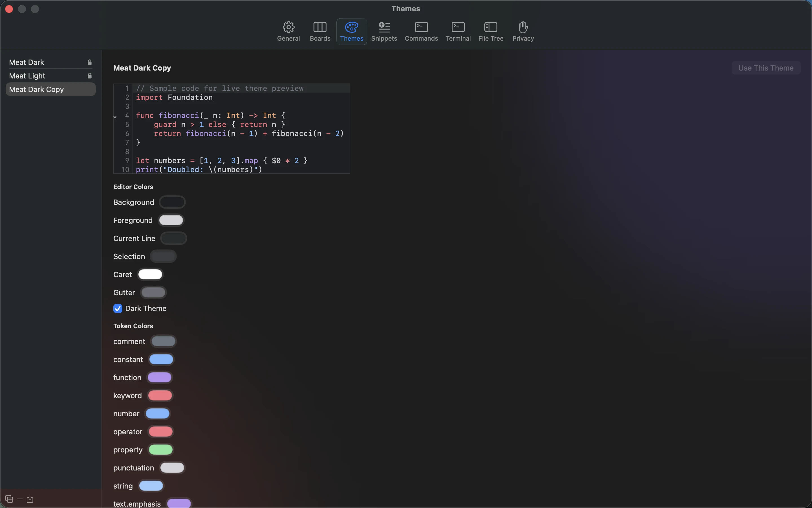Edit the operator token color
The width and height of the screenshot is (812, 508).
tap(161, 432)
